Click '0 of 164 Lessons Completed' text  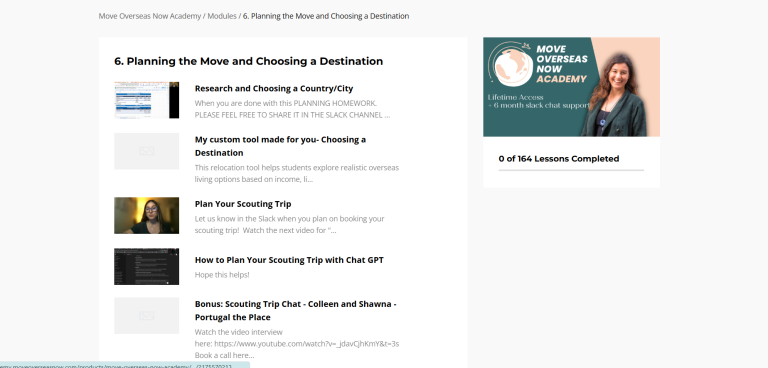pos(559,159)
